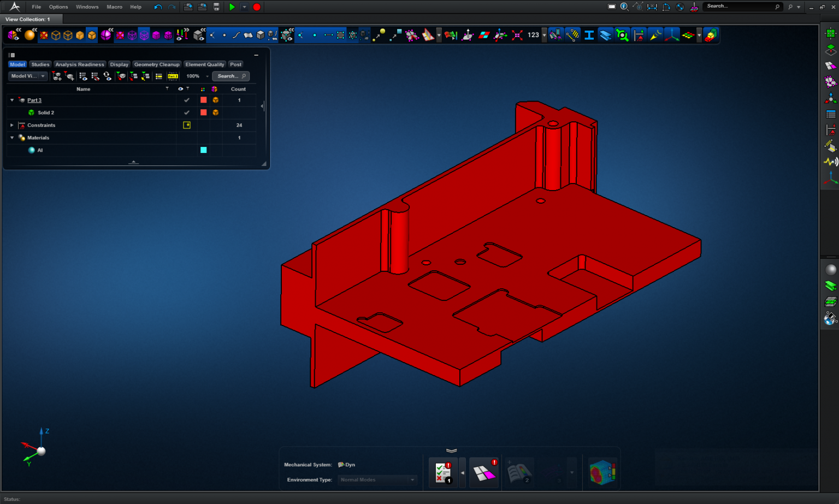Select the orange sphere shaded display icon
This screenshot has height=504, width=839.
(x=31, y=35)
